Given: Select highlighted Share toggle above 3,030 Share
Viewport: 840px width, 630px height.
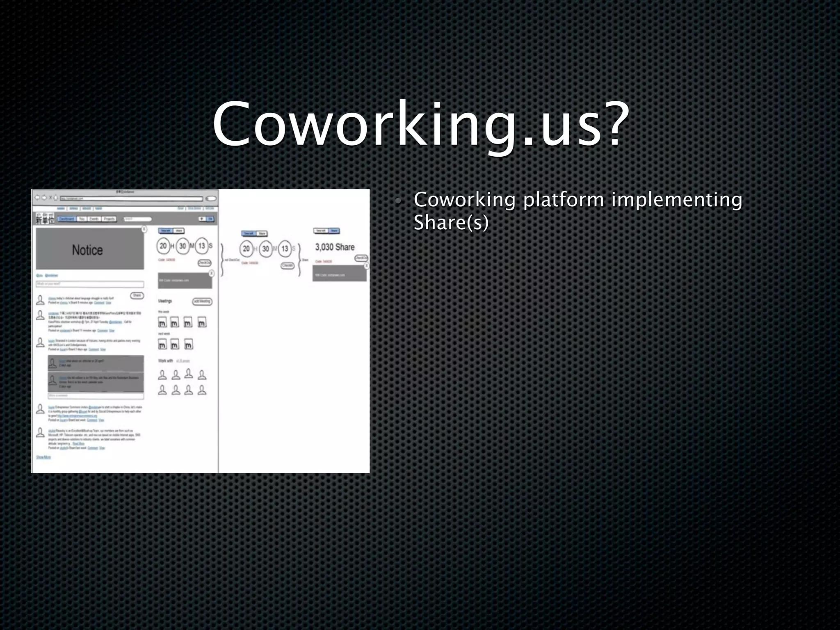Looking at the screenshot, I should point(334,231).
